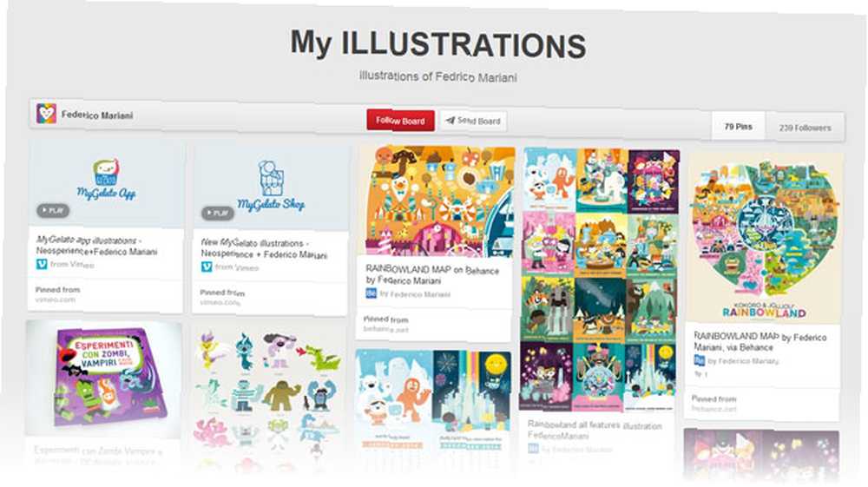This screenshot has width=868, height=487.
Task: Open the Rainbowland all features illustration grid
Action: (x=600, y=280)
